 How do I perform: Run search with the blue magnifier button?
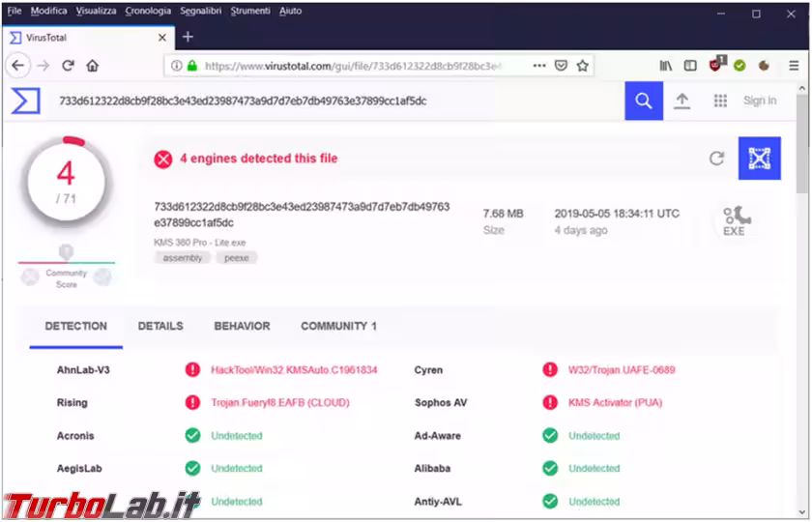(644, 101)
